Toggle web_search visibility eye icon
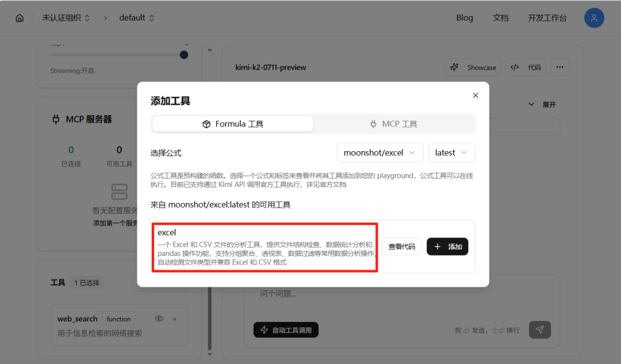The image size is (621, 364). [x=159, y=319]
